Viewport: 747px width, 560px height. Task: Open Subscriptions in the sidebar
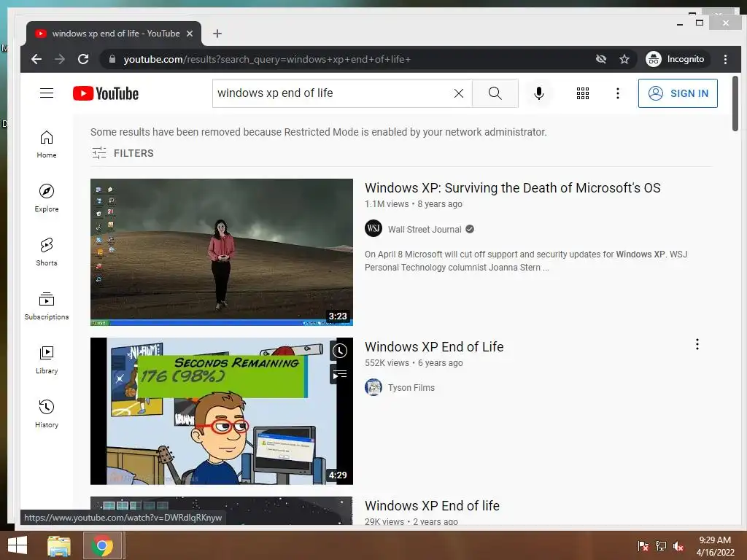point(46,306)
